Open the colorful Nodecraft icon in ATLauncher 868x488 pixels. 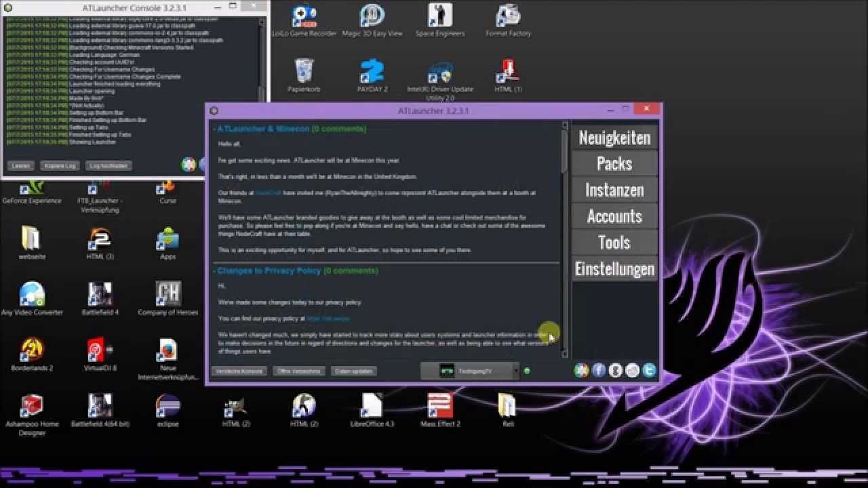pos(581,370)
